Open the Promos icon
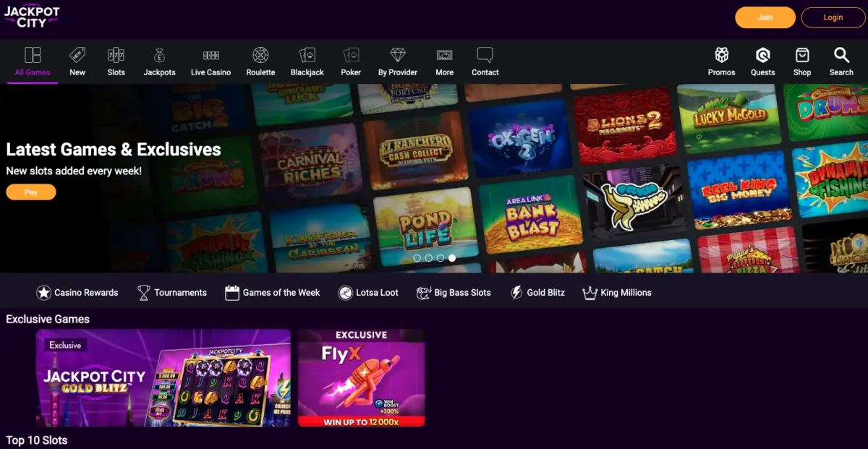Viewport: 868px width, 449px height. (x=722, y=55)
